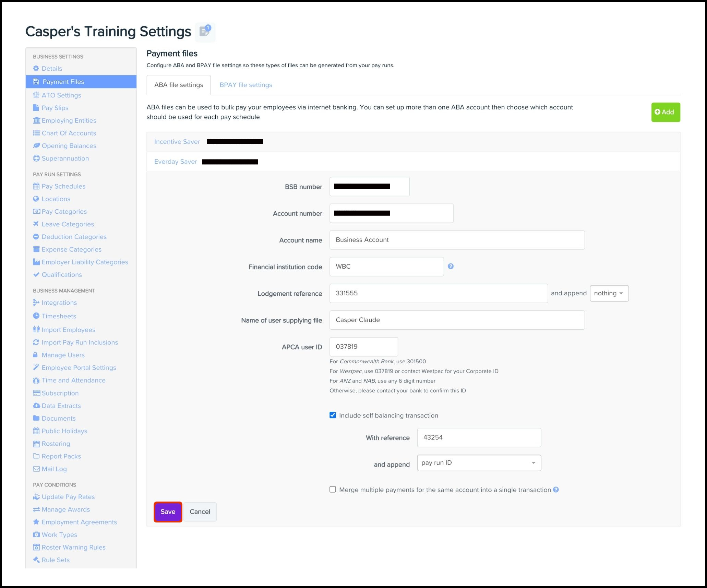Image resolution: width=707 pixels, height=588 pixels.
Task: Enable Merge multiple payments checkbox
Action: tap(333, 490)
